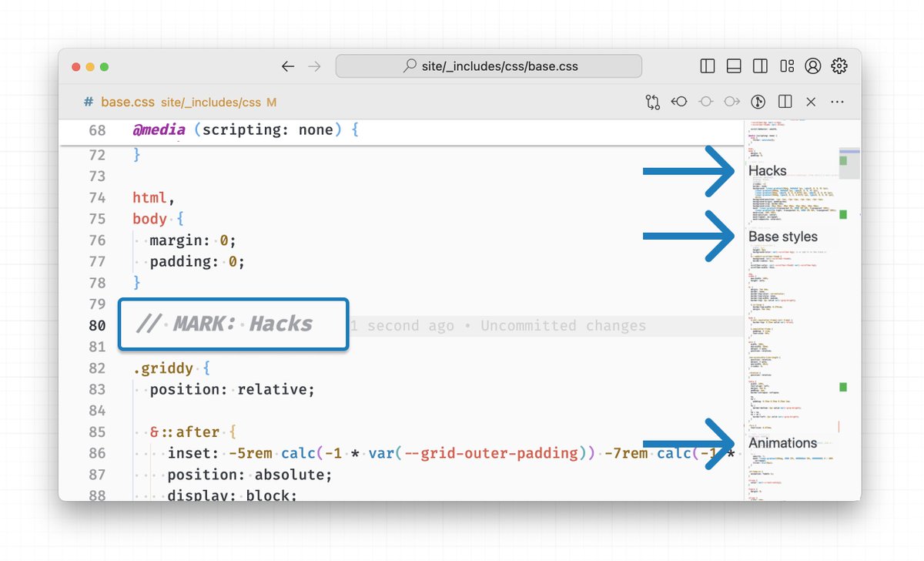Click the '.griddy {' selector on line 82
This screenshot has width=924, height=561.
tap(171, 368)
